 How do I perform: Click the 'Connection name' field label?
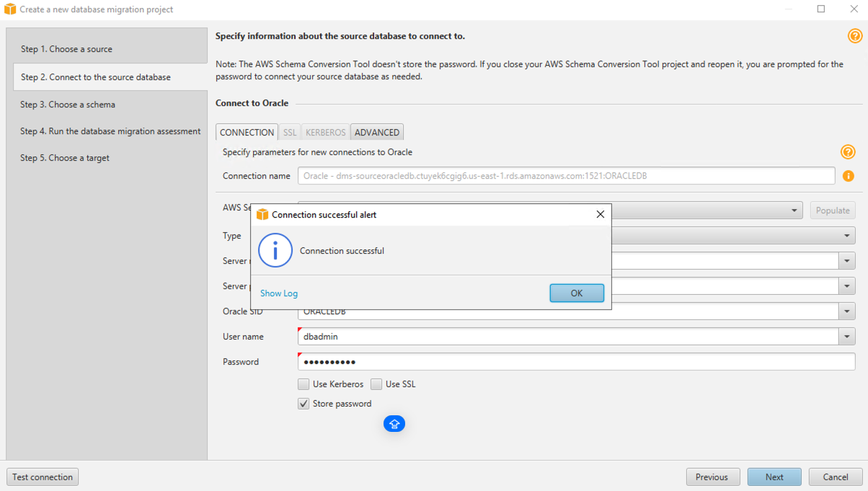257,176
